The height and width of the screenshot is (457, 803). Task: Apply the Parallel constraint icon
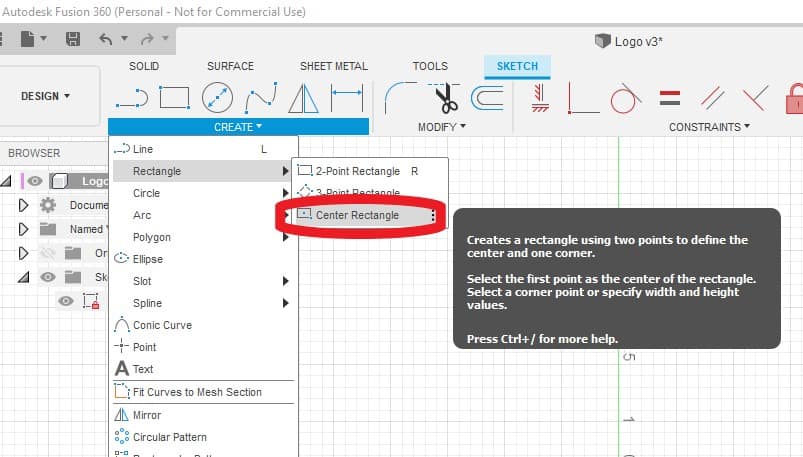point(712,98)
